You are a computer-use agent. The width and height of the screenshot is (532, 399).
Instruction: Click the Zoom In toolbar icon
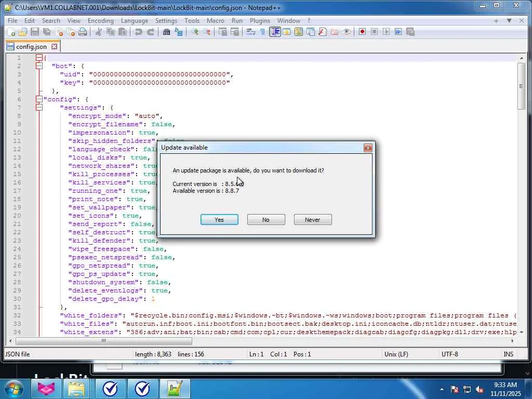[195, 32]
